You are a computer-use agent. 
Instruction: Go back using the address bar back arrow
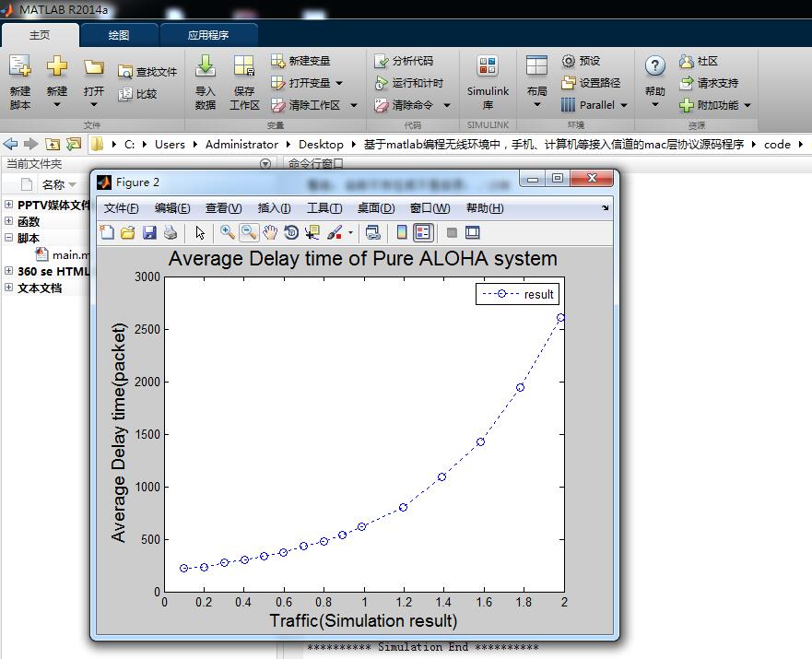pos(10,144)
